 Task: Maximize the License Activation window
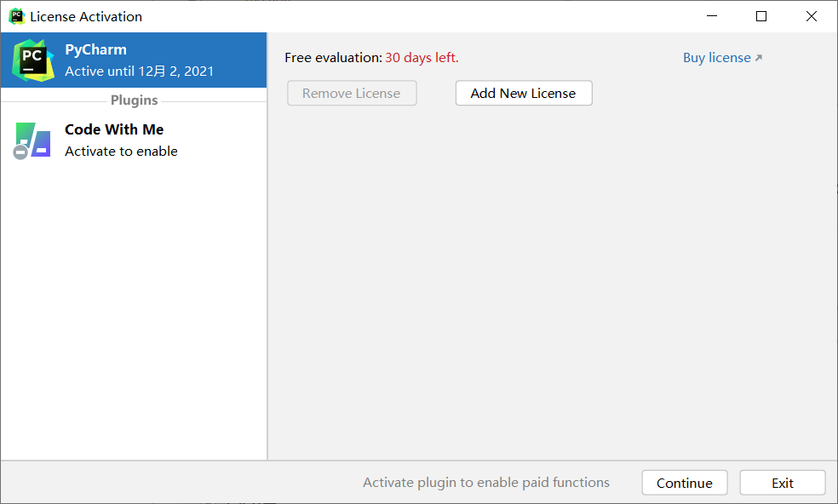(761, 16)
